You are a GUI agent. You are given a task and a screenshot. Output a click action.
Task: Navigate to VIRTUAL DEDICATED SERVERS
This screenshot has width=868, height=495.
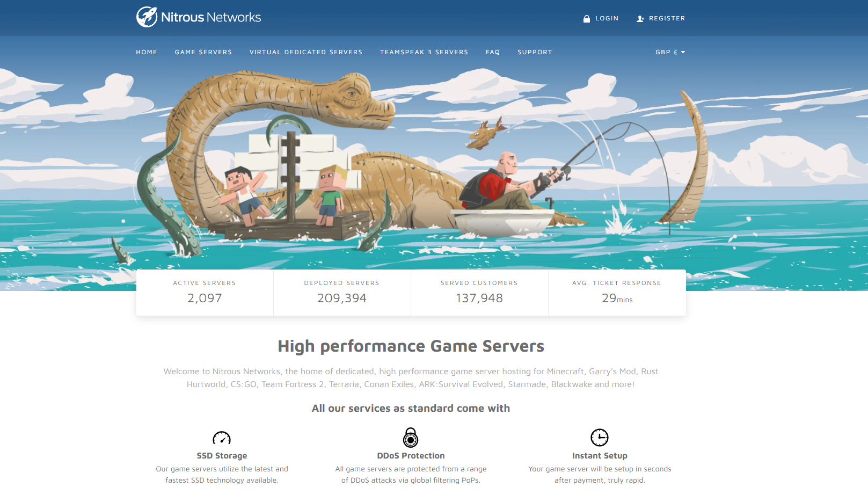pyautogui.click(x=305, y=52)
